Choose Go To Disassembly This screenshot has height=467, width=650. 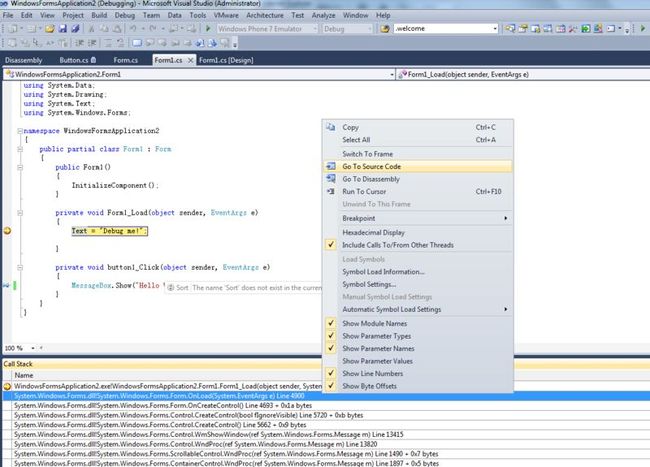point(417,179)
